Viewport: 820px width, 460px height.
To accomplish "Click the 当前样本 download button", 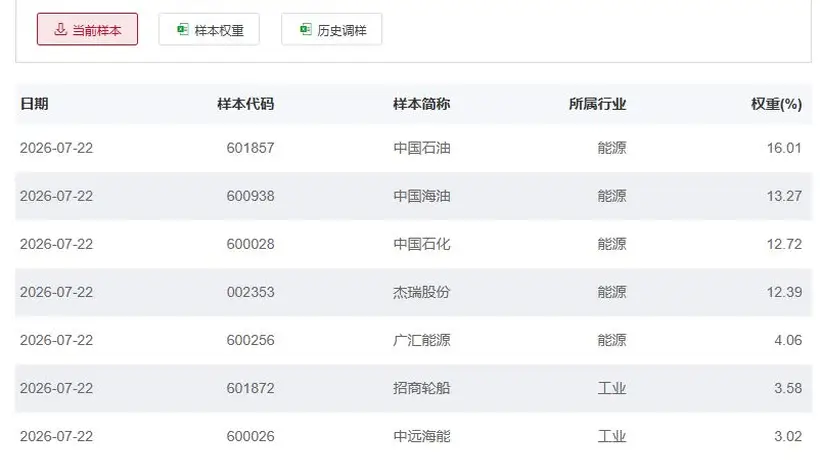I will (87, 29).
